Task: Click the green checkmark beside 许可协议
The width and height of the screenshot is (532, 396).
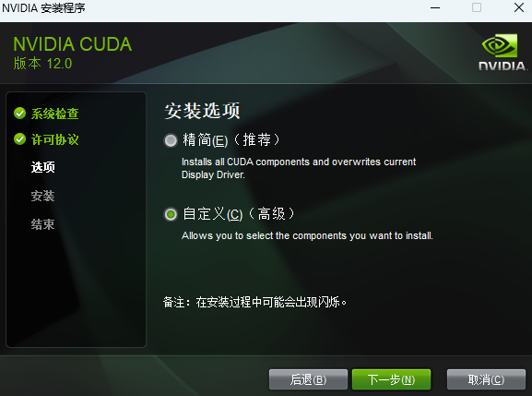Action: coord(20,139)
